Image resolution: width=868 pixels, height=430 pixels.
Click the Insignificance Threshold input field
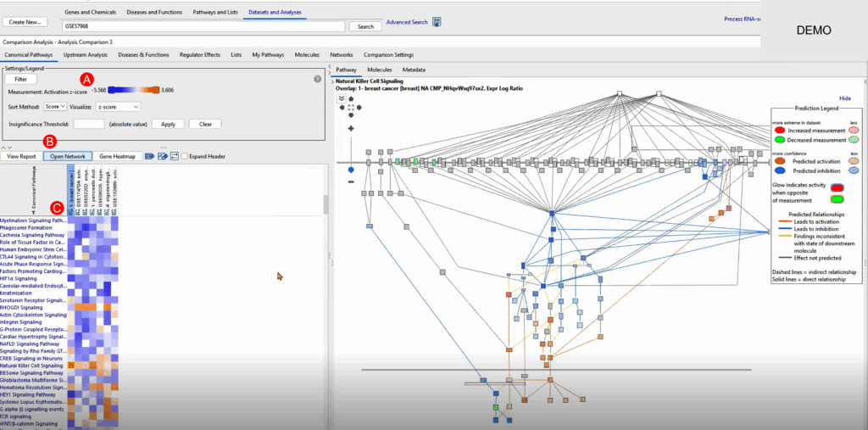[x=88, y=124]
